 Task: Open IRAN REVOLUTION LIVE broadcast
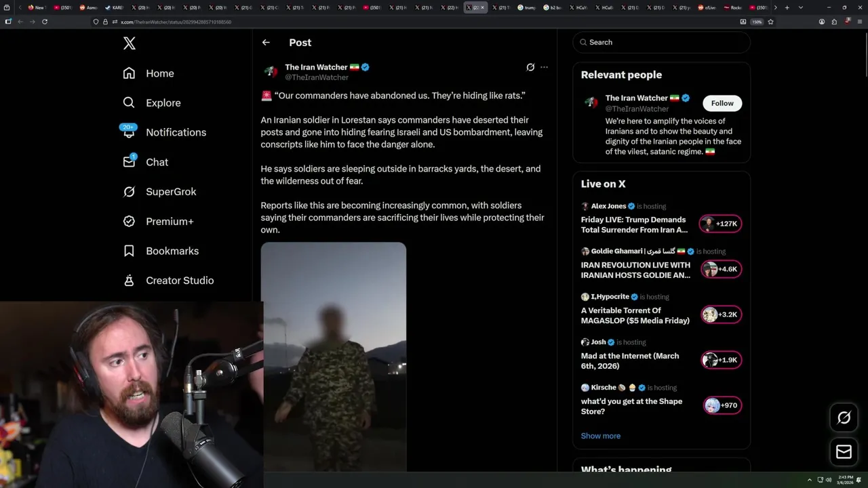(635, 270)
